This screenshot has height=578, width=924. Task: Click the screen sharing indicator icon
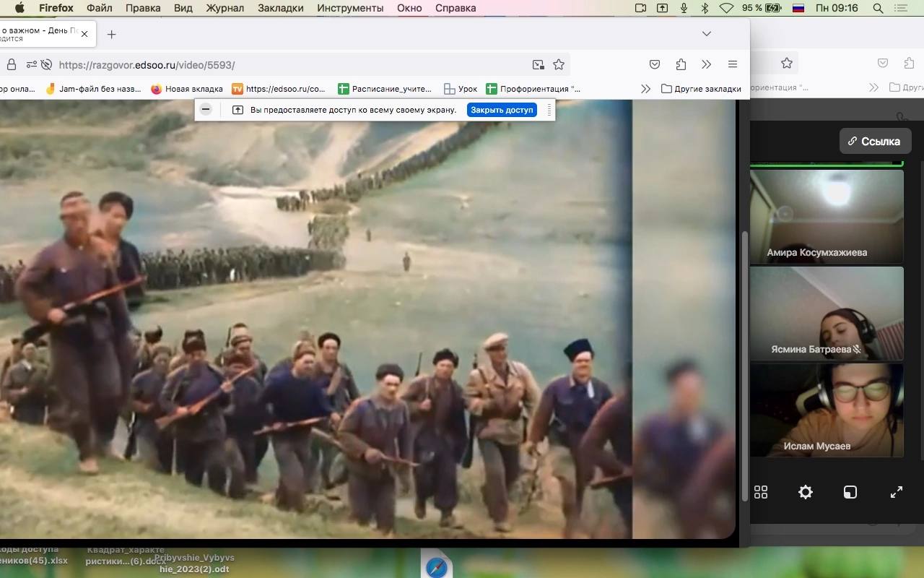(237, 110)
